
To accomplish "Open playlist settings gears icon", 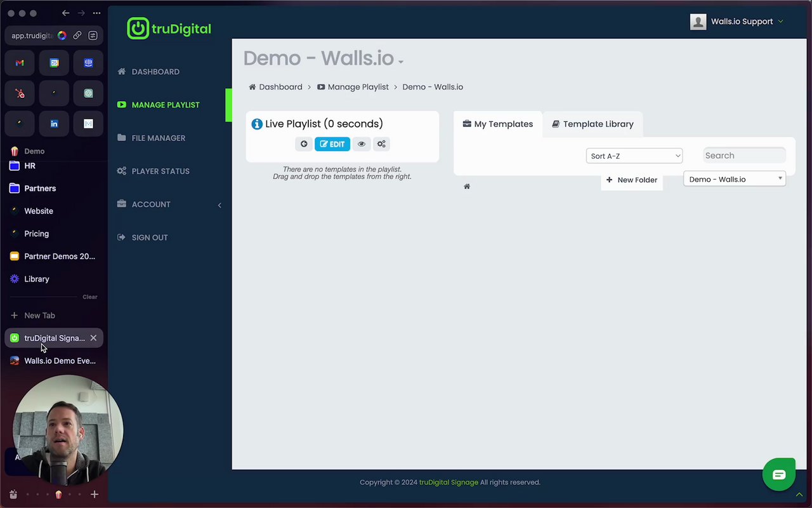I will pyautogui.click(x=381, y=144).
